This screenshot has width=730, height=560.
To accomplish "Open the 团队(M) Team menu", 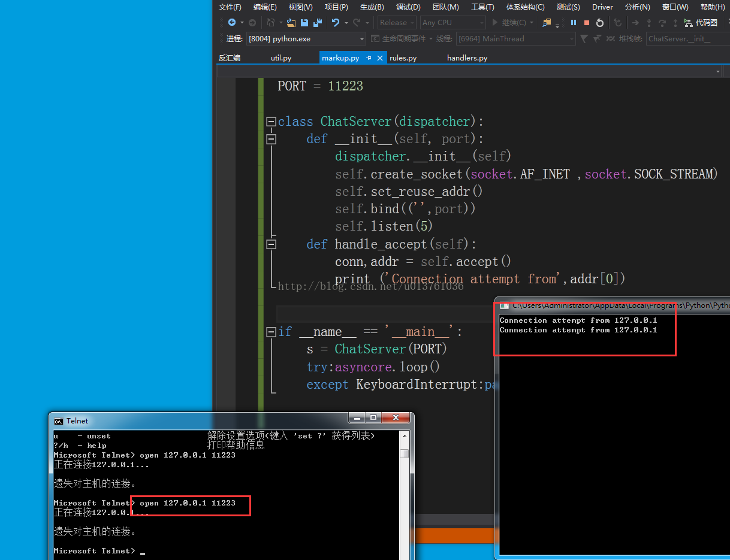I will tap(445, 7).
